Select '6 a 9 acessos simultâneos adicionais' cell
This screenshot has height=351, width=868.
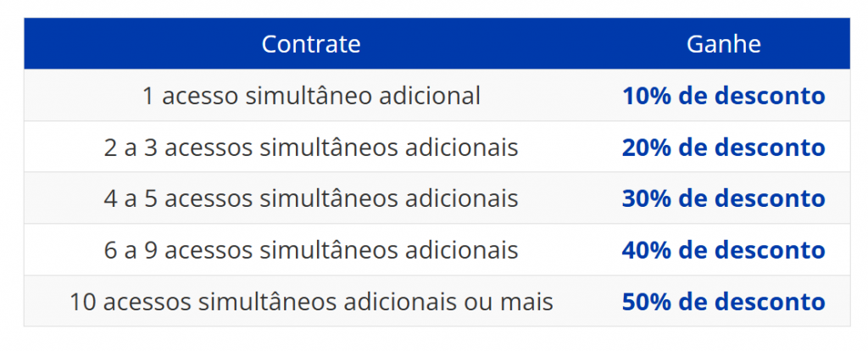(x=311, y=250)
